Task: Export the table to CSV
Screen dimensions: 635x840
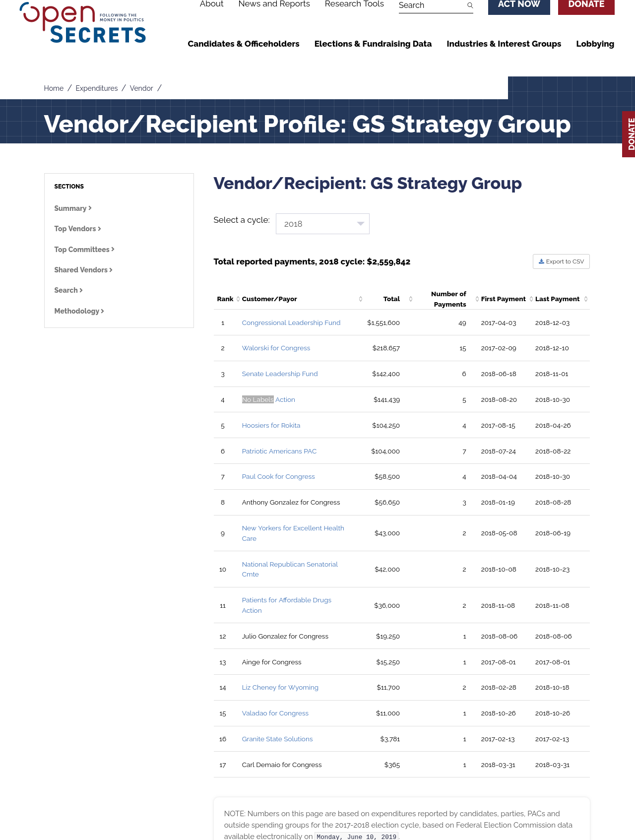Action: (x=561, y=261)
